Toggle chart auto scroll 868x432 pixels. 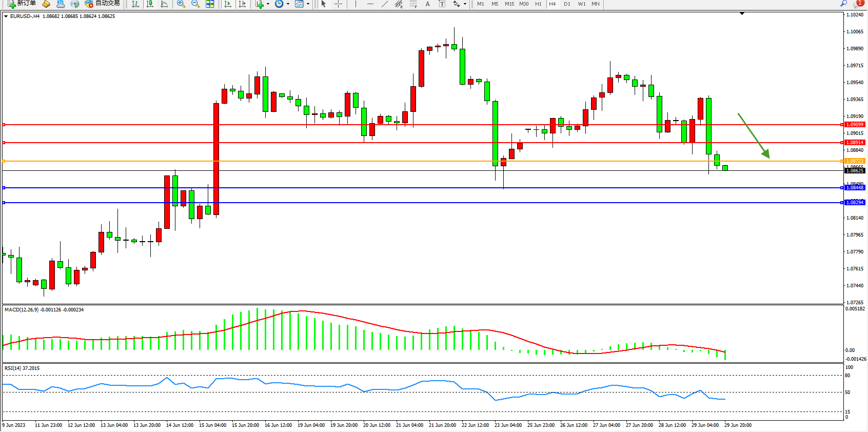tap(228, 4)
